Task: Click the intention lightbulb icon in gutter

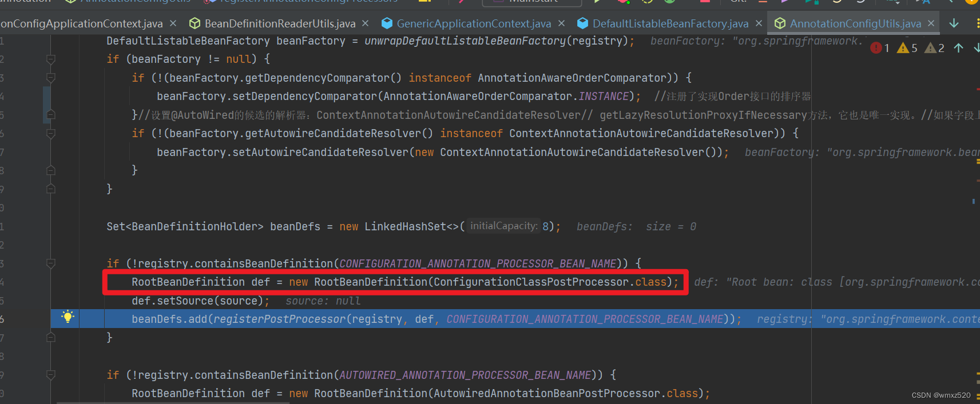Action: (68, 317)
